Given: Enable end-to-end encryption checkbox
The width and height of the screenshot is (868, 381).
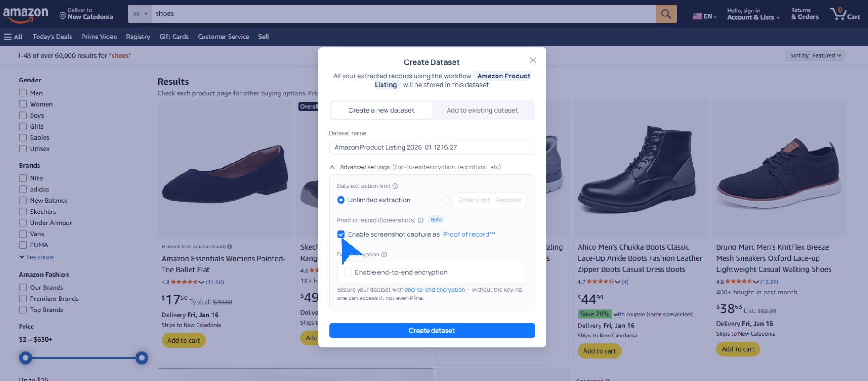Looking at the screenshot, I should (x=348, y=272).
